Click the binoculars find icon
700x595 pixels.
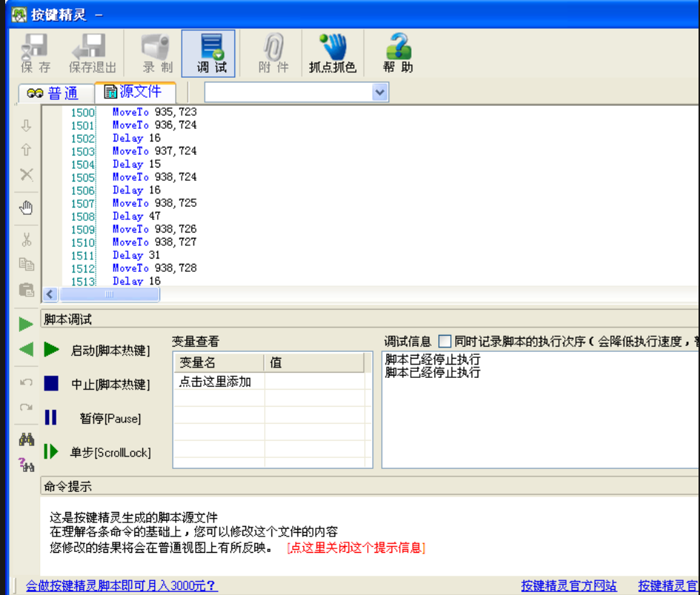coord(27,440)
